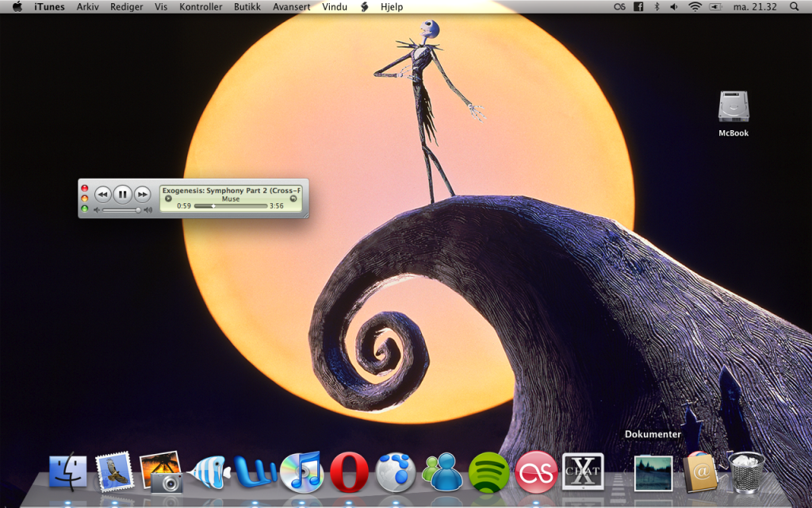Click the artist name Muse
Screen dimensions: 812x508
pos(231,198)
